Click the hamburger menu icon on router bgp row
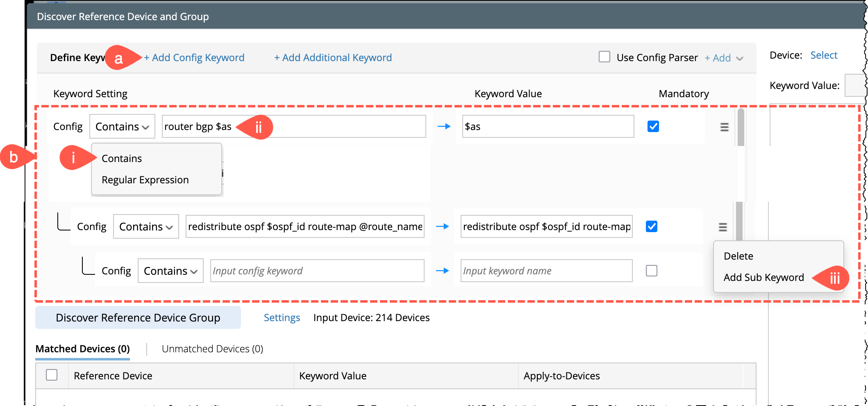Image resolution: width=868 pixels, height=406 pixels. coord(724,127)
